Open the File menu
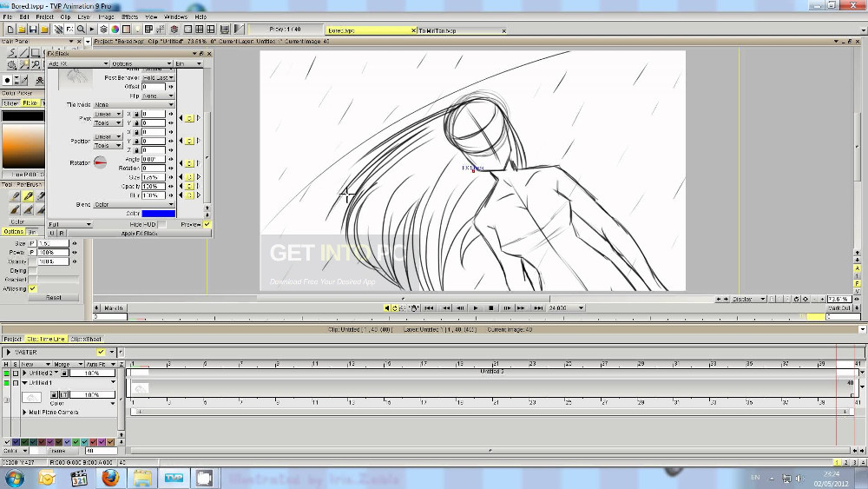 (8, 17)
